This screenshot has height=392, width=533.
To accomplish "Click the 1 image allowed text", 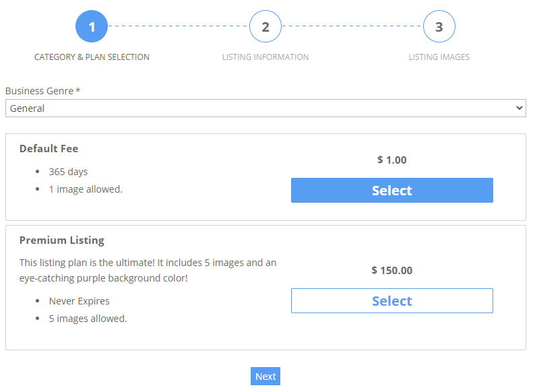I will pos(86,189).
